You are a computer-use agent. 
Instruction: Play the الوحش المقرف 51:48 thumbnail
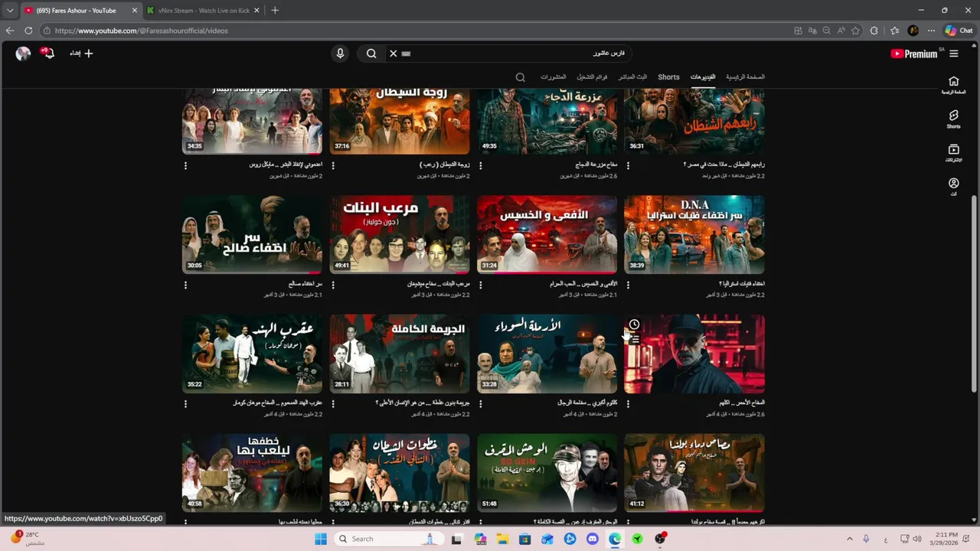coord(547,473)
